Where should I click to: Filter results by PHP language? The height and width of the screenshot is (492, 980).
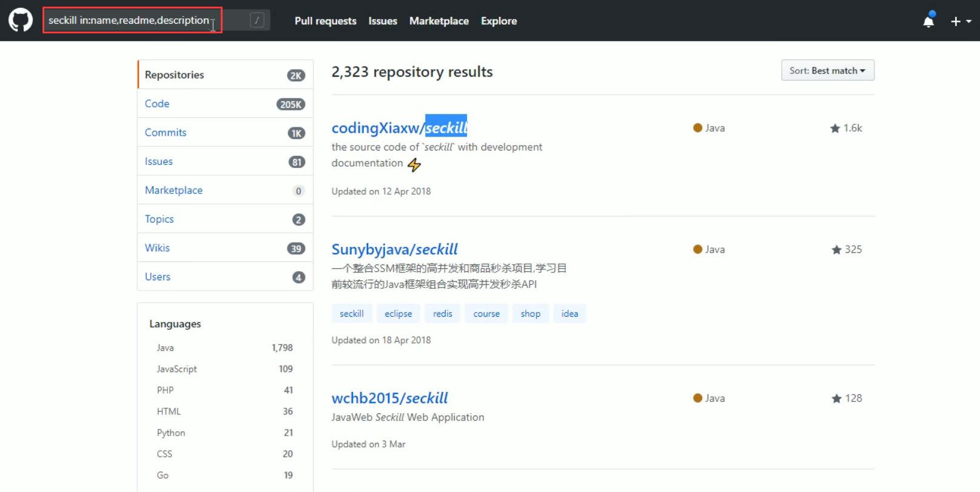pos(224,390)
